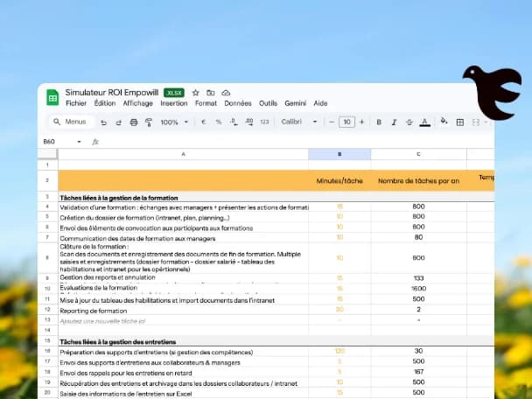Select column C header
532x399 pixels.
tap(418, 154)
